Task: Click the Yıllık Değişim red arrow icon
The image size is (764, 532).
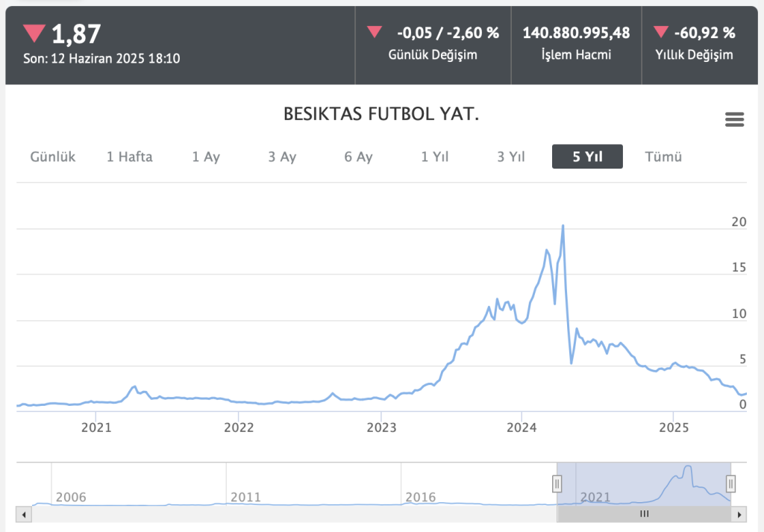Action: tap(660, 32)
